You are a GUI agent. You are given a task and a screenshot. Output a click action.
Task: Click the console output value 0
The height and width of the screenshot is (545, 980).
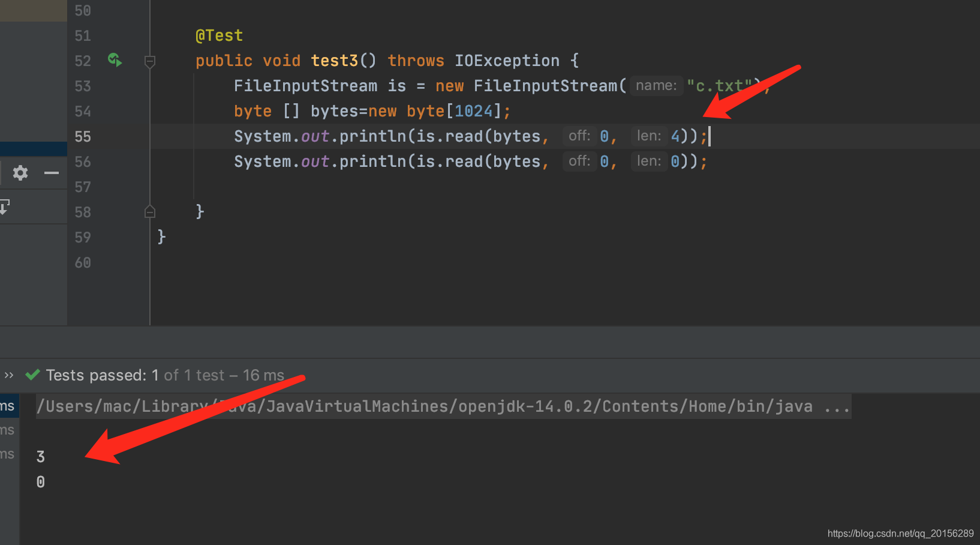click(41, 482)
